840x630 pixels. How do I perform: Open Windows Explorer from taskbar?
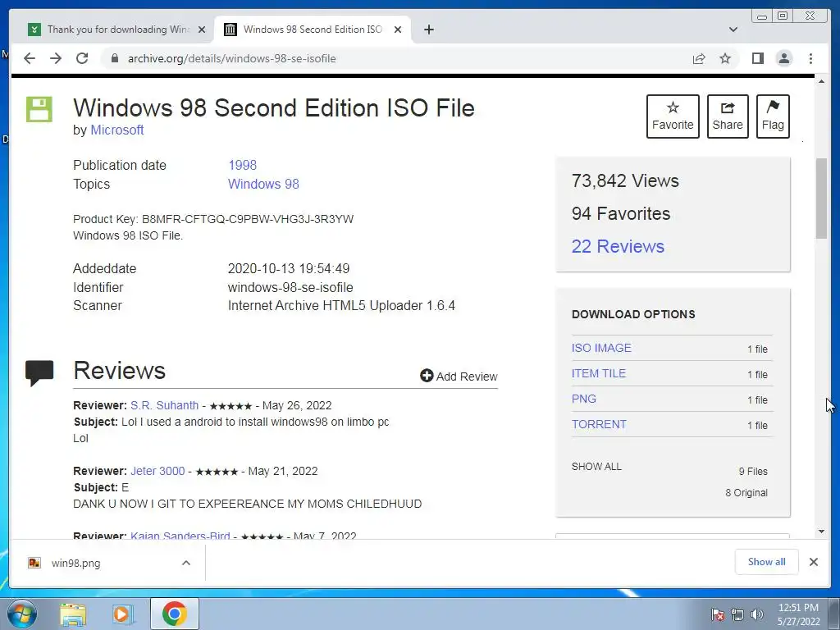pyautogui.click(x=73, y=614)
